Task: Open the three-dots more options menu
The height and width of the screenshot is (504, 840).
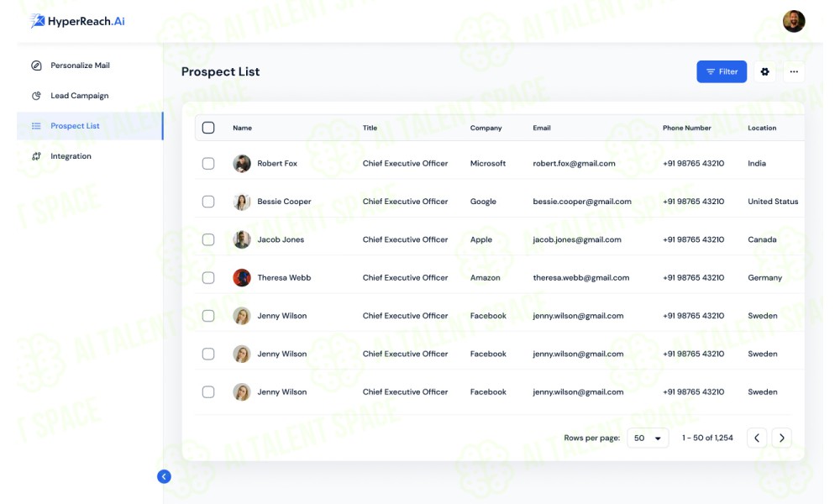Action: click(794, 71)
